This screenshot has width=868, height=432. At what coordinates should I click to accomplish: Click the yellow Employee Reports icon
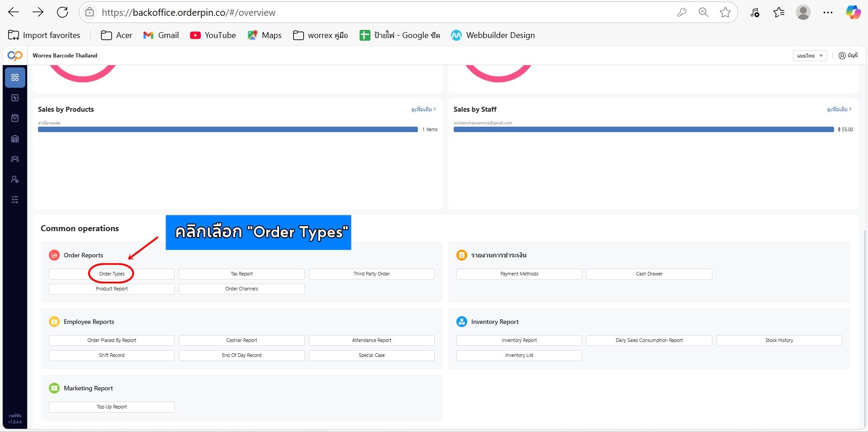coord(54,322)
